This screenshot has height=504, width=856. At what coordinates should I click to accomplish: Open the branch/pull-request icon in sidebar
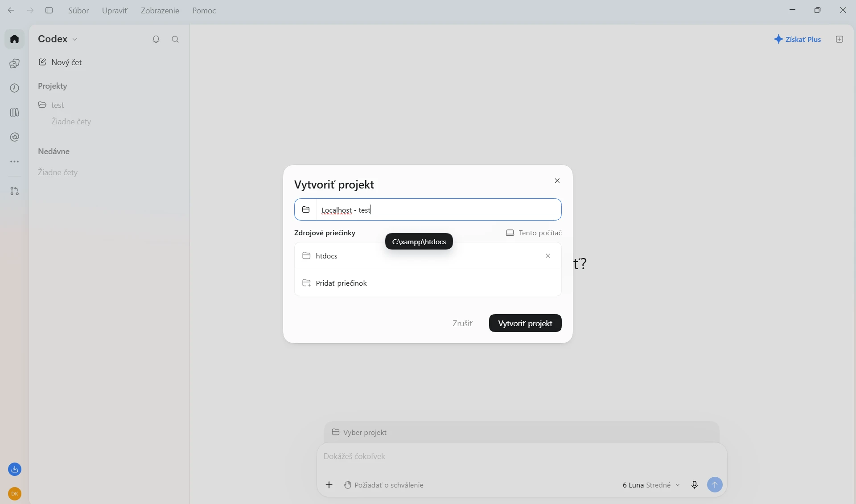tap(15, 191)
